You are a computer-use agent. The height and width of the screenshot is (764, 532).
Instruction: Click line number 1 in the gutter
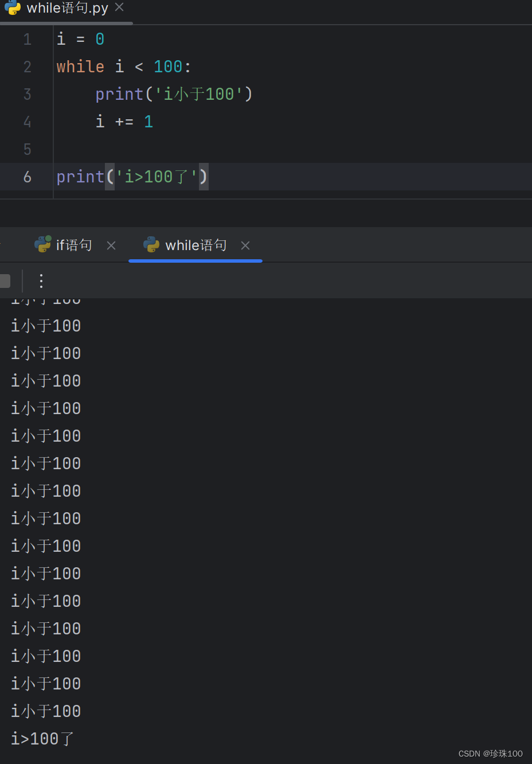27,39
